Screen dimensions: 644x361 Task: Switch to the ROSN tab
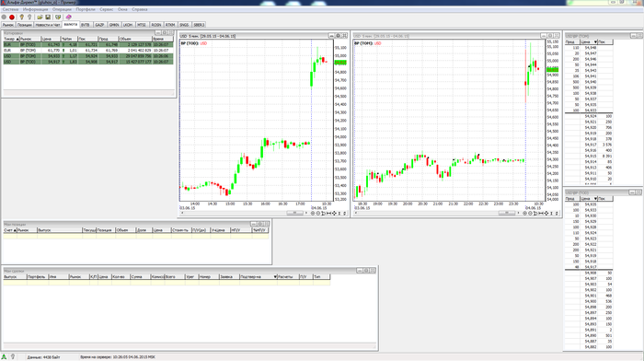coord(156,25)
